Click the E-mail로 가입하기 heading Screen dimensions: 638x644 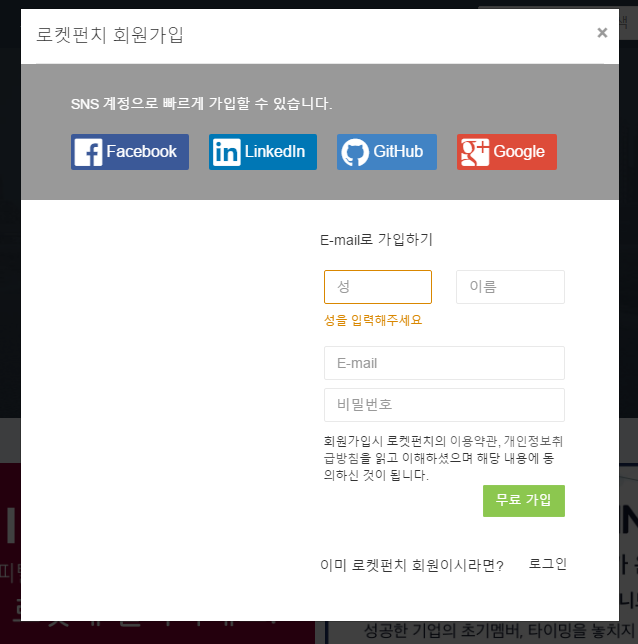[376, 239]
